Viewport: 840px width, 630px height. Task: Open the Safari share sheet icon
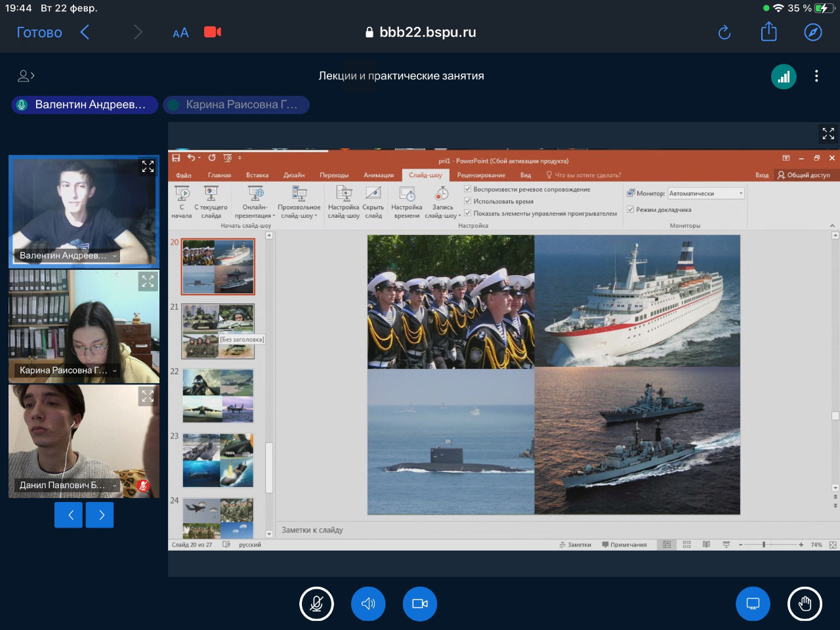coord(768,32)
